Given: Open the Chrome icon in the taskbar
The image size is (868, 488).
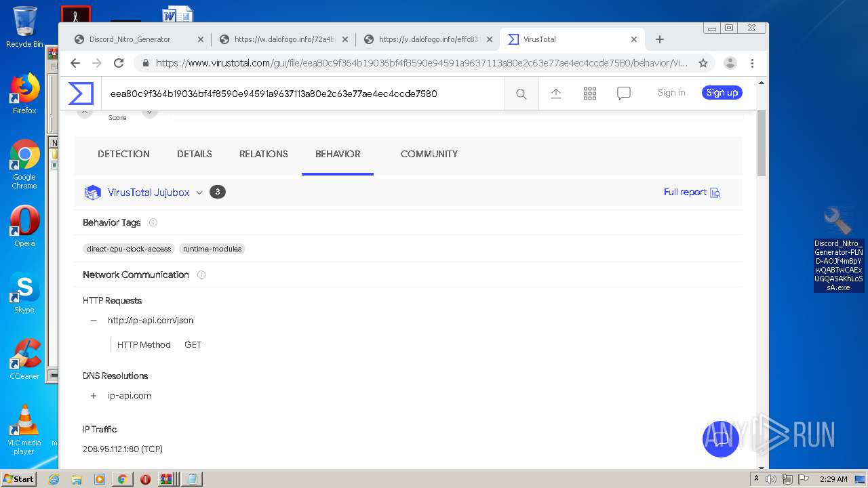Looking at the screenshot, I should (122, 479).
